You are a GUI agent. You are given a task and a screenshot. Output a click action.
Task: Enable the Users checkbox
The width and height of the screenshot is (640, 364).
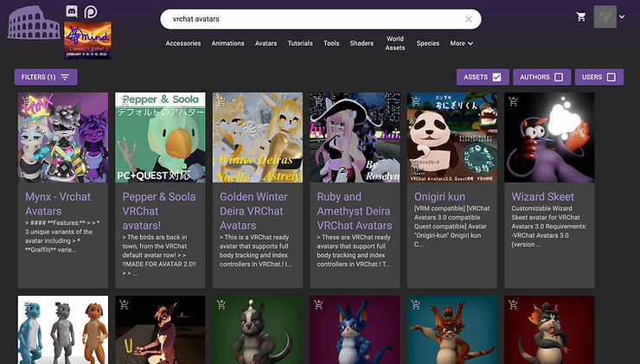pos(611,77)
